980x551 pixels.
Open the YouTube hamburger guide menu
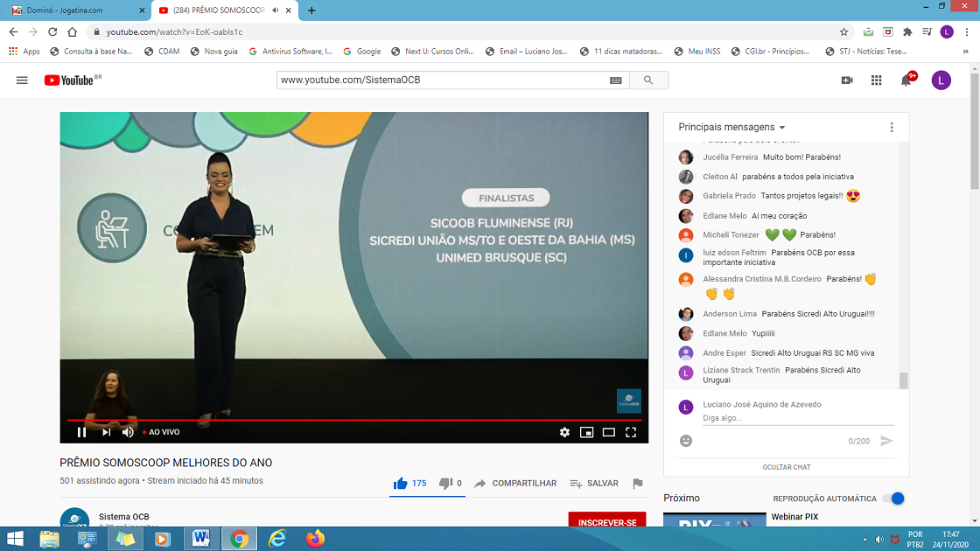coord(22,80)
